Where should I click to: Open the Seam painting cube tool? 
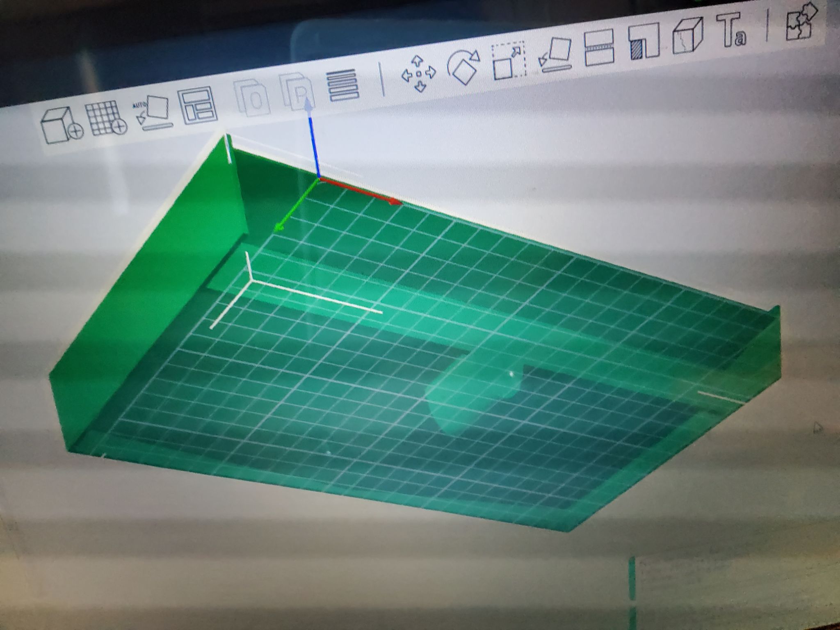687,35
